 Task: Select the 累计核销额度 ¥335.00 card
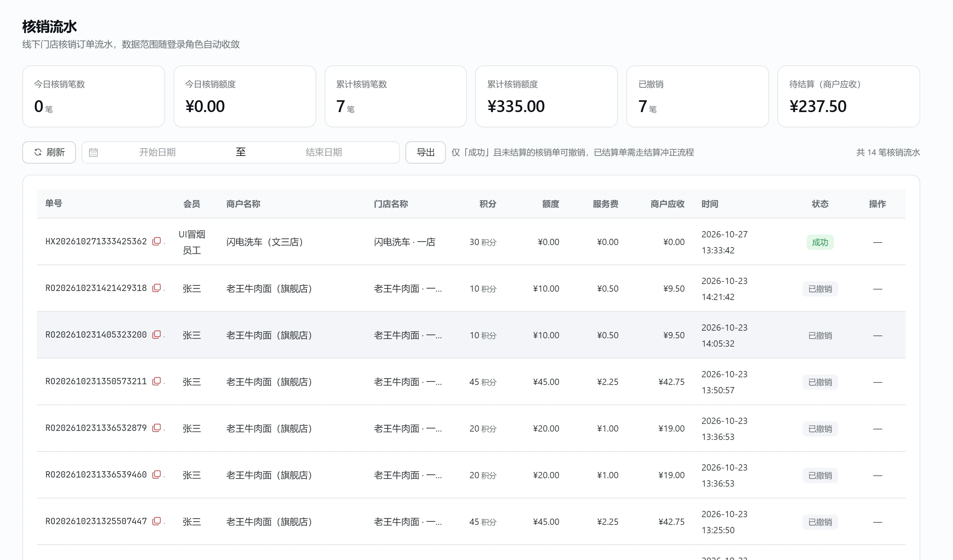point(546,96)
